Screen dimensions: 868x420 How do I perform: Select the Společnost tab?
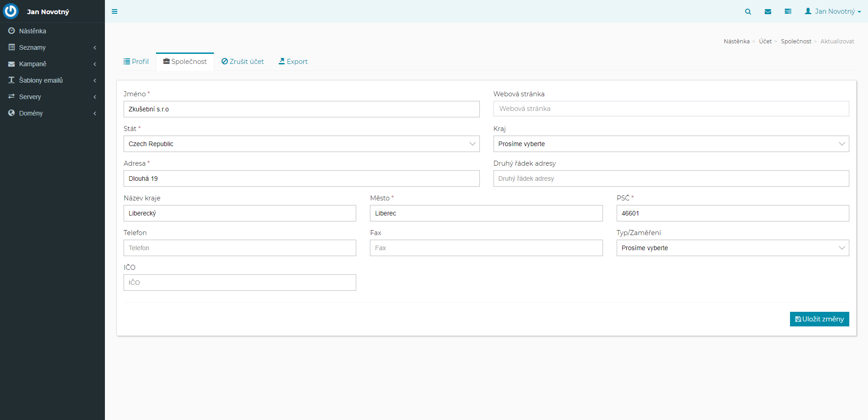click(x=185, y=61)
